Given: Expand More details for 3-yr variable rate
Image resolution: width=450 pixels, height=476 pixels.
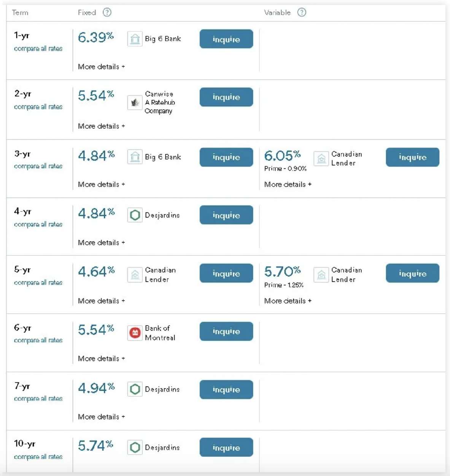Looking at the screenshot, I should click(288, 184).
